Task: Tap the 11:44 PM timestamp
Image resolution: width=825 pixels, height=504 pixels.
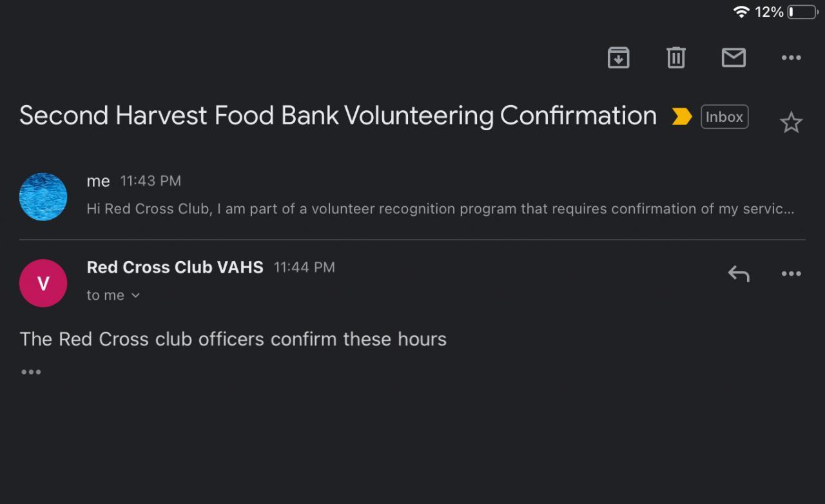Action: click(304, 267)
